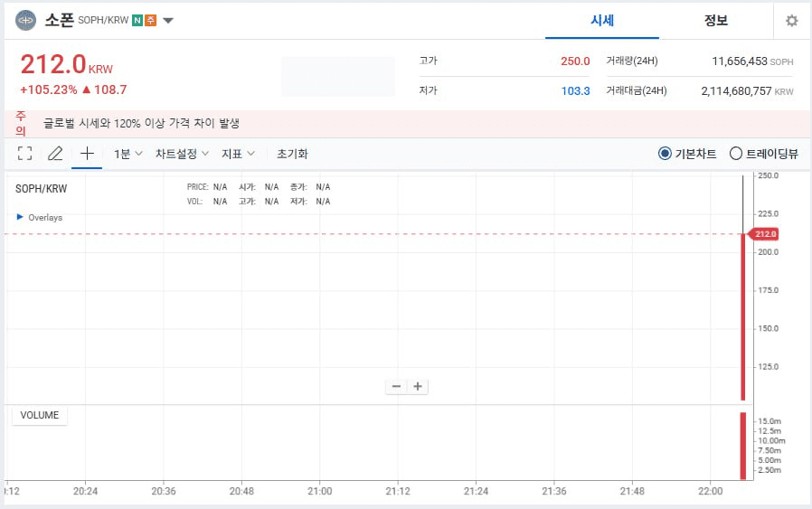Toggle fullscreen chart mode icon
Image resolution: width=812 pixels, height=509 pixels.
point(24,154)
